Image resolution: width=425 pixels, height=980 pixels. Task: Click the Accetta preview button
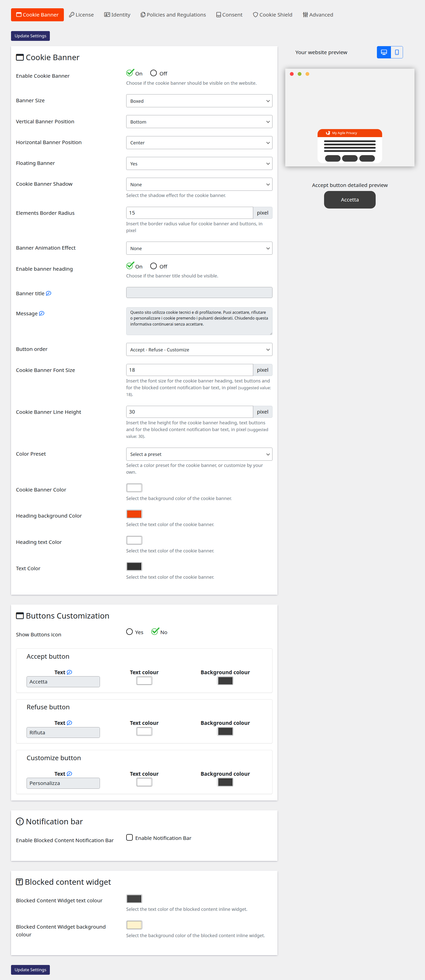click(349, 200)
